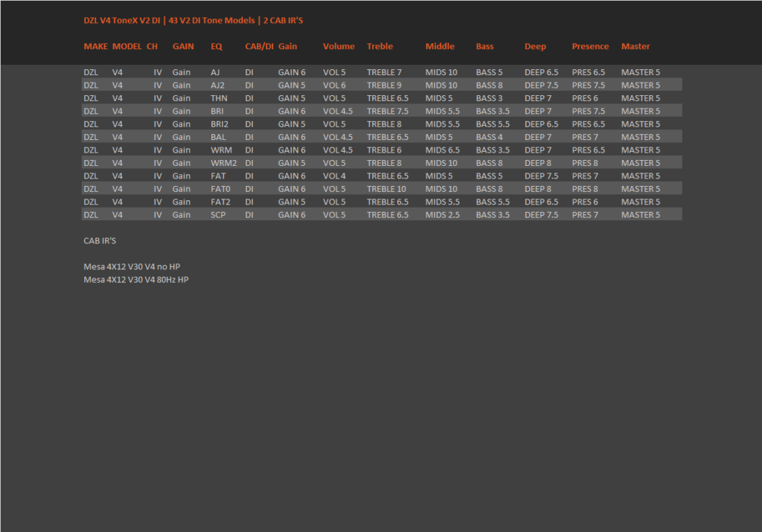This screenshot has width=762, height=532.
Task: Click 'VOL 4' in the FAT row
Action: 334,176
